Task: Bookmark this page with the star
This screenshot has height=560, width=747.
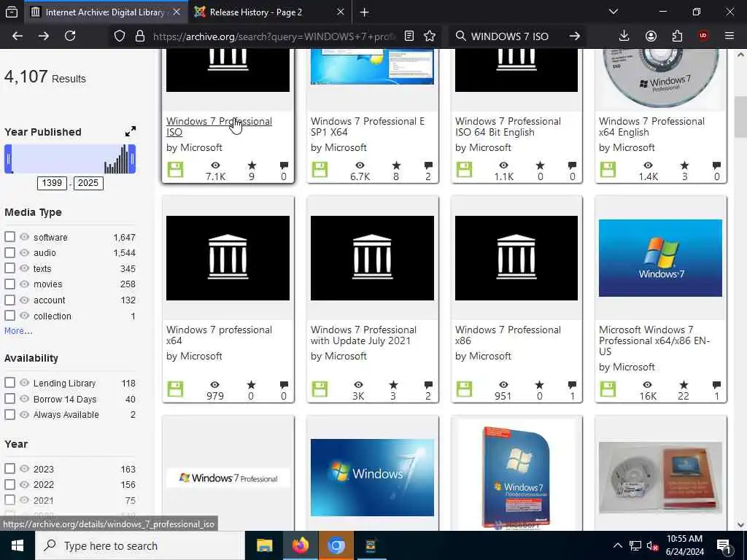Action: click(430, 36)
